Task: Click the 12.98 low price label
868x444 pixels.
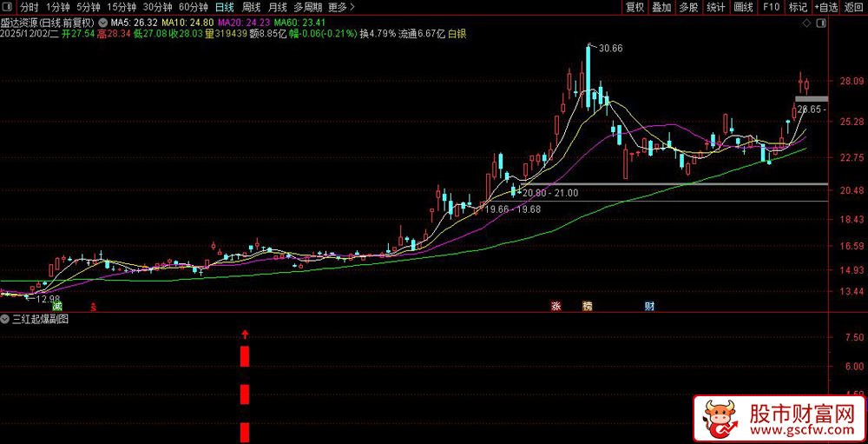Action: tap(47, 299)
